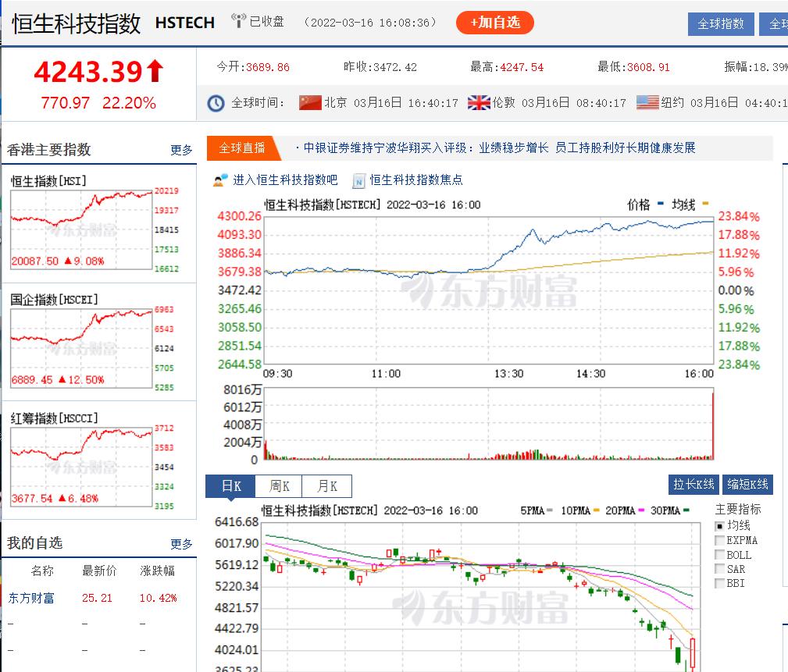Click the 22.20% change percentage

[129, 103]
